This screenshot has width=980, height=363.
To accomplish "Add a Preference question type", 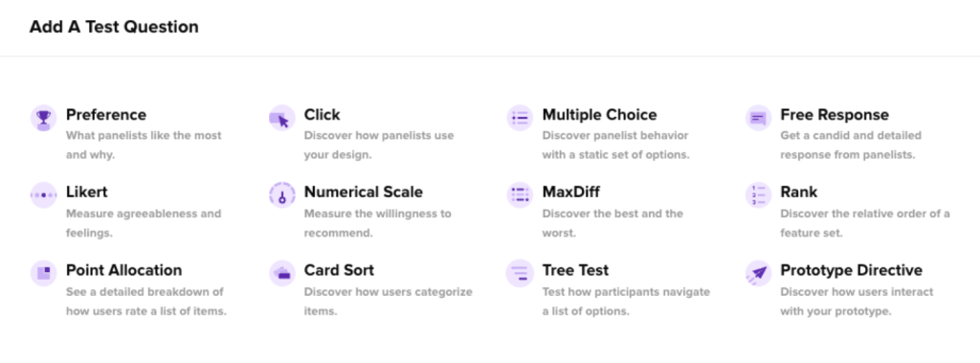I will (x=106, y=115).
